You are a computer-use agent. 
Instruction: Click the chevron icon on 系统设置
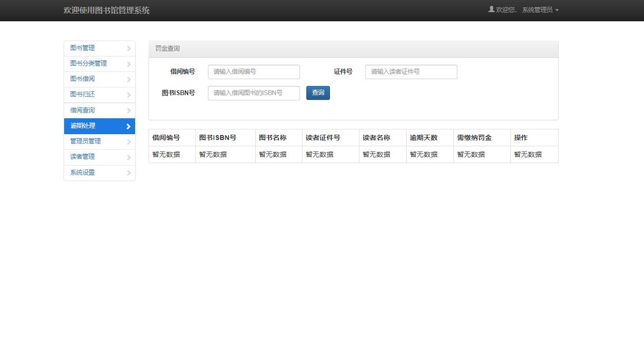tap(128, 172)
